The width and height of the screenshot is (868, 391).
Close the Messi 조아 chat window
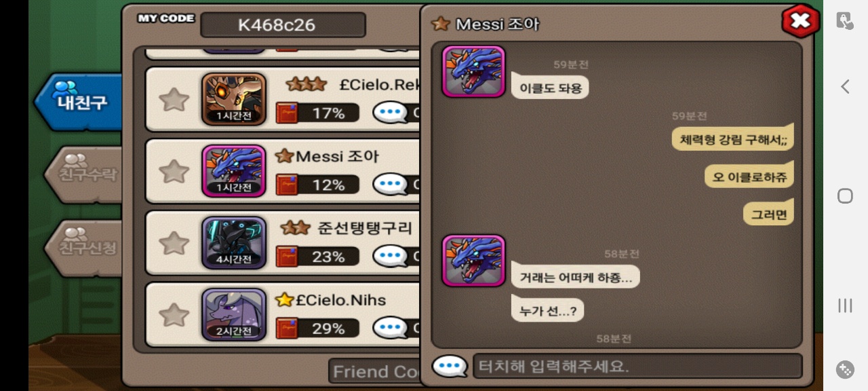click(x=800, y=21)
